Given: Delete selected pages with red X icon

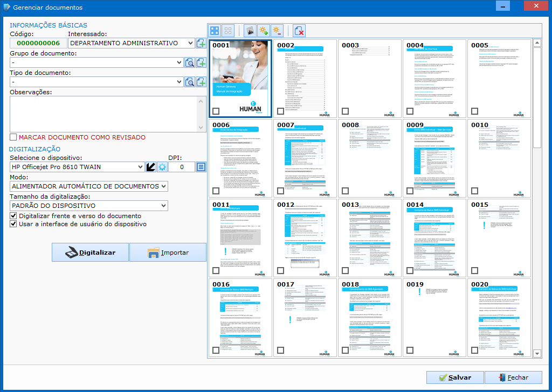Looking at the screenshot, I should pyautogui.click(x=299, y=31).
